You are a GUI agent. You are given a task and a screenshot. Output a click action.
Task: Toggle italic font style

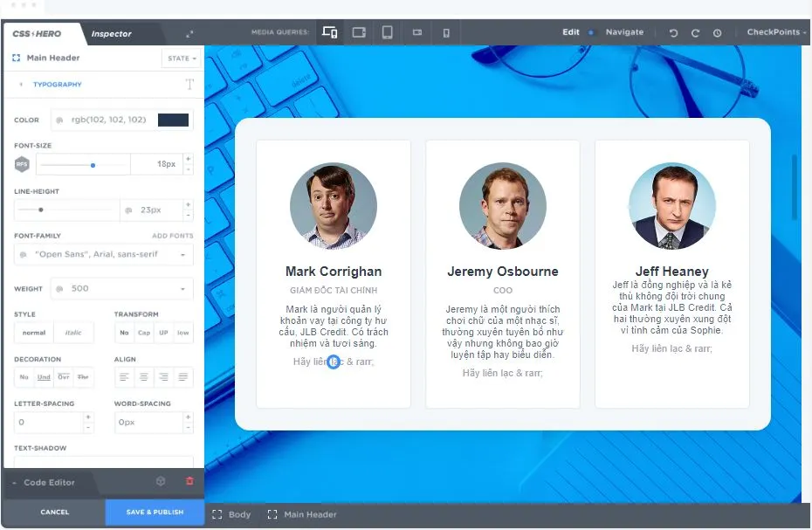pyautogui.click(x=72, y=332)
